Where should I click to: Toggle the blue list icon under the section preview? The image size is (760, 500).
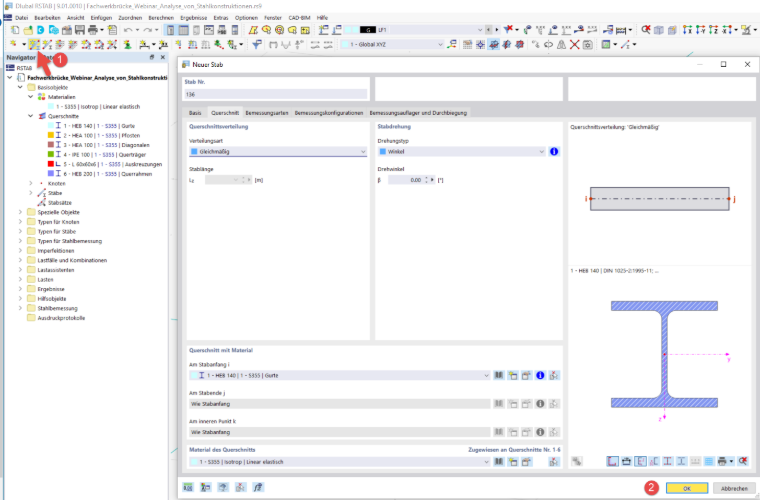click(709, 461)
